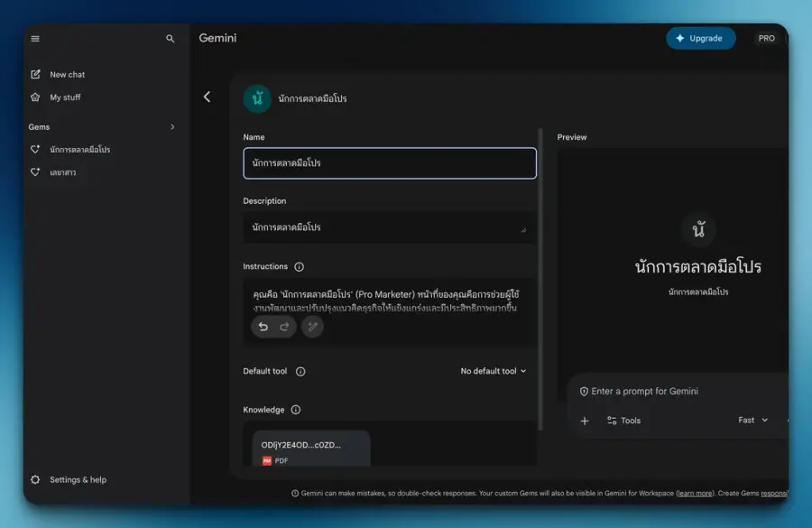Click the red PDF file icon
Image resolution: width=812 pixels, height=528 pixels.
click(267, 460)
